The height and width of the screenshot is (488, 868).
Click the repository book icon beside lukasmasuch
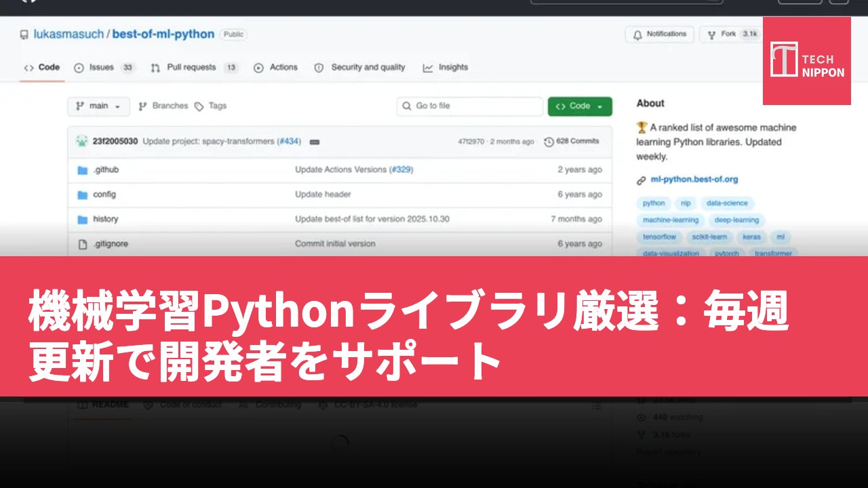(x=24, y=35)
